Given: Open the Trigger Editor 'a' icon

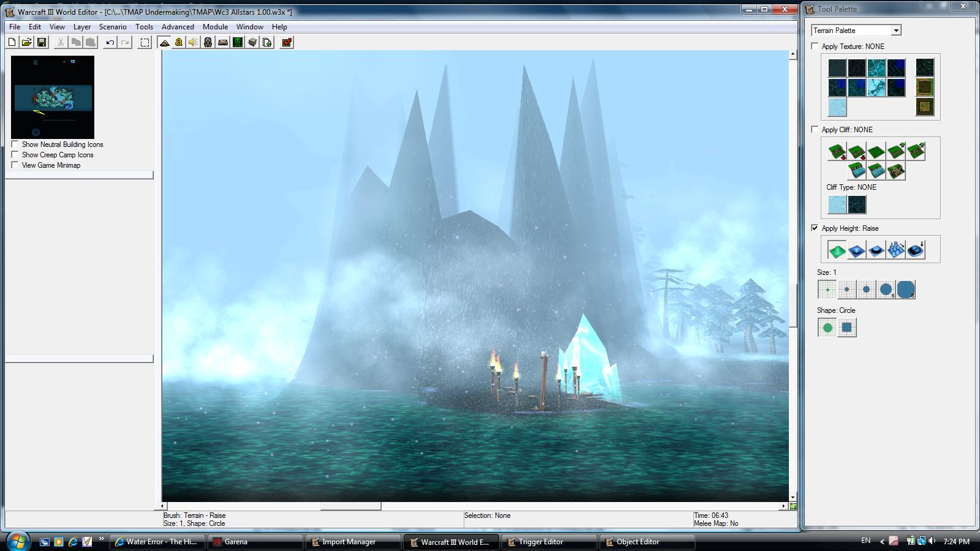Looking at the screenshot, I should 179,42.
